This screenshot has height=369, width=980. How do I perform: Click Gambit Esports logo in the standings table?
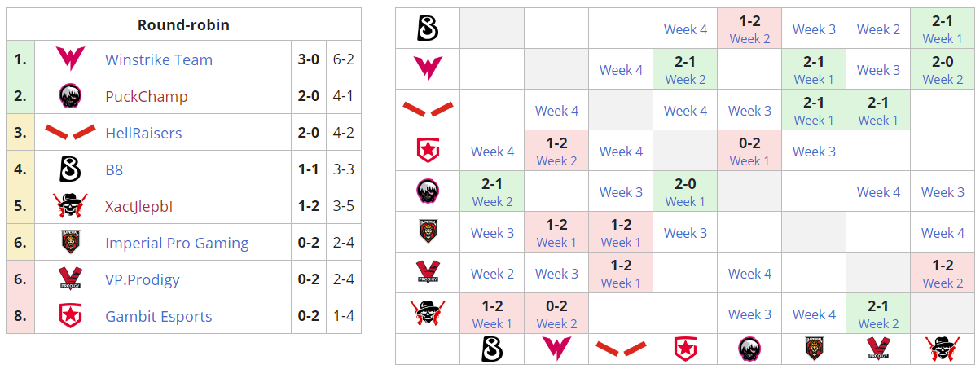pyautogui.click(x=70, y=316)
